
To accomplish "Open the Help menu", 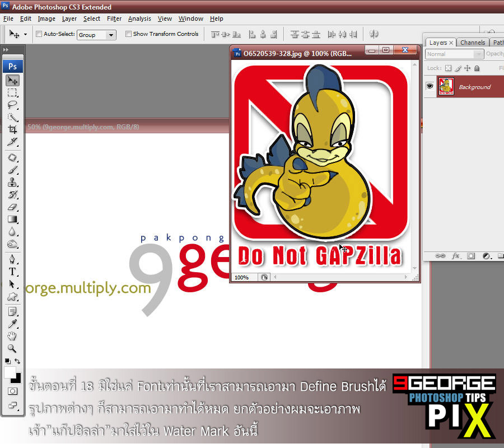I will tap(217, 18).
